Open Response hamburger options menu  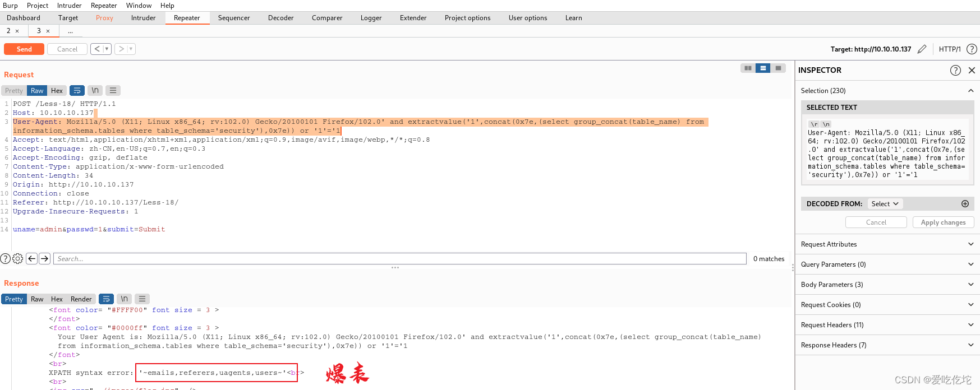point(142,299)
